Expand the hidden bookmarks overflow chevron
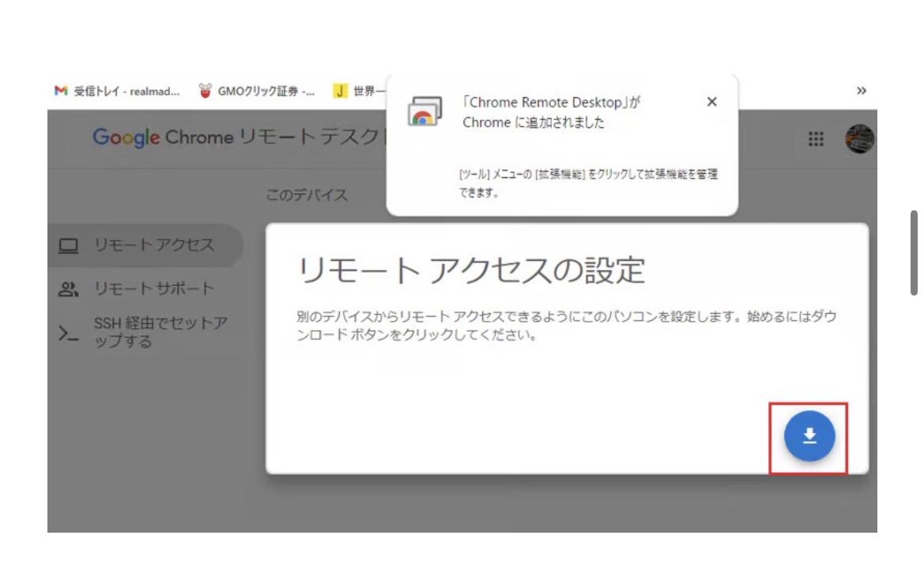The width and height of the screenshot is (924, 588). pos(862,91)
